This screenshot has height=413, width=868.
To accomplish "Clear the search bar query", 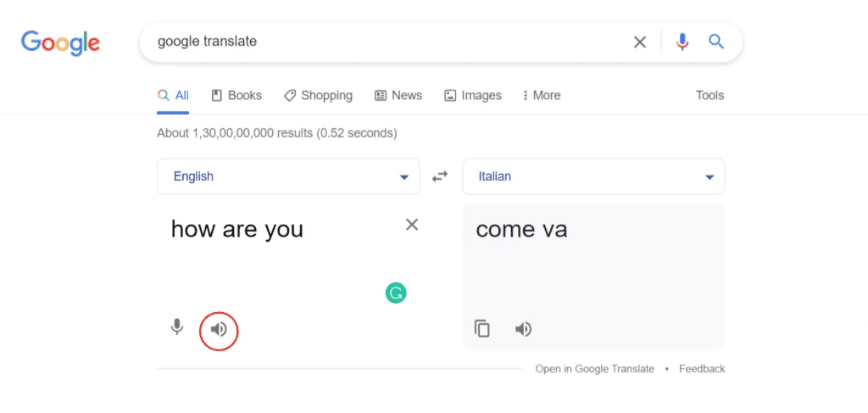I will (x=640, y=42).
